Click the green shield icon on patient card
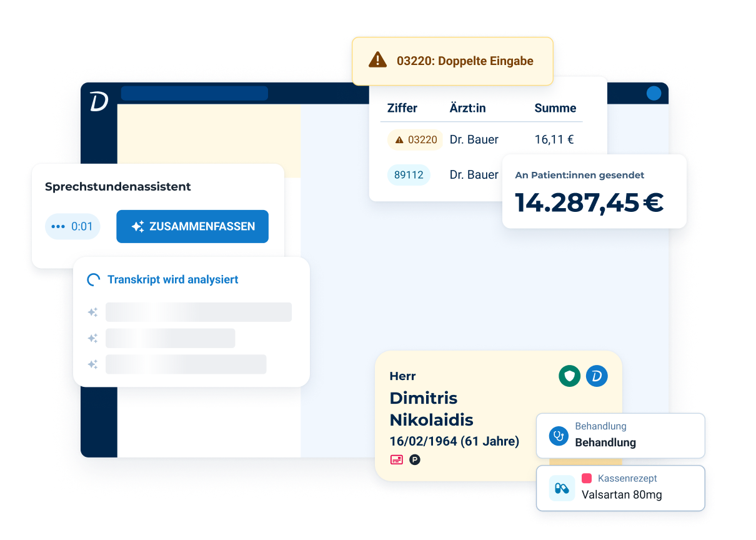This screenshot has width=756, height=540. pos(569,376)
